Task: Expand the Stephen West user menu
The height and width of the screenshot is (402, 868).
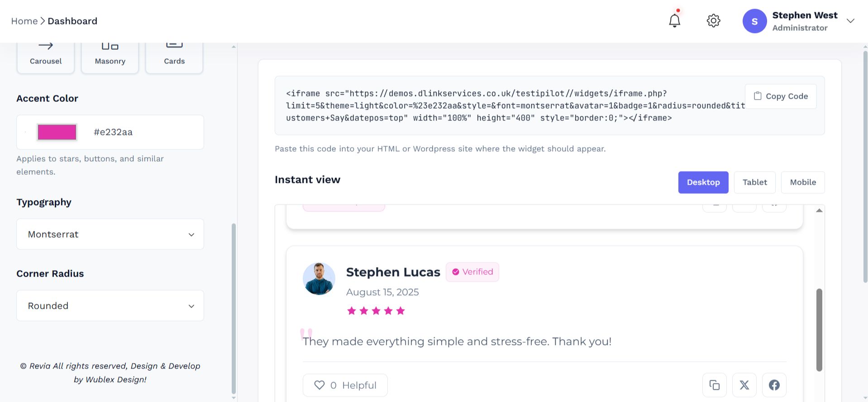Action: [x=850, y=21]
